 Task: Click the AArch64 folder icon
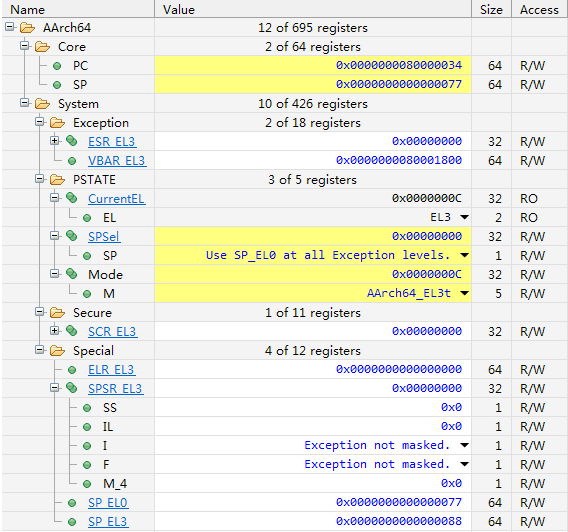27,28
